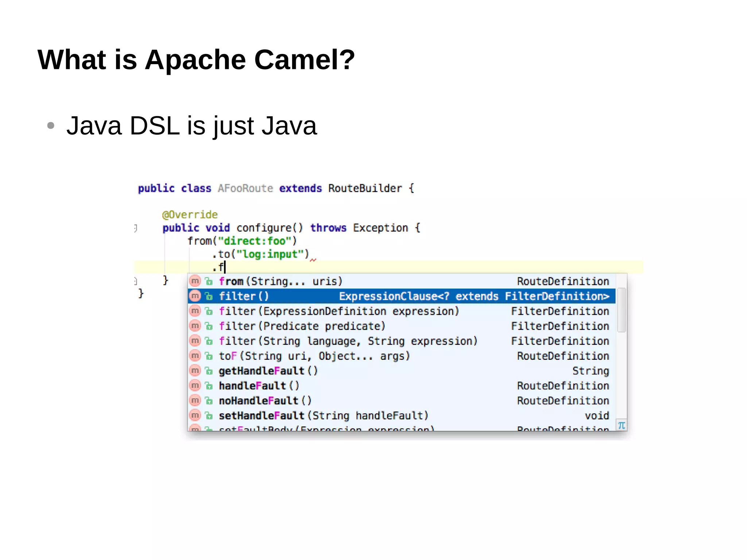The image size is (747, 560).
Task: Click method icon beside setHandleFault suggestion
Action: 195,416
